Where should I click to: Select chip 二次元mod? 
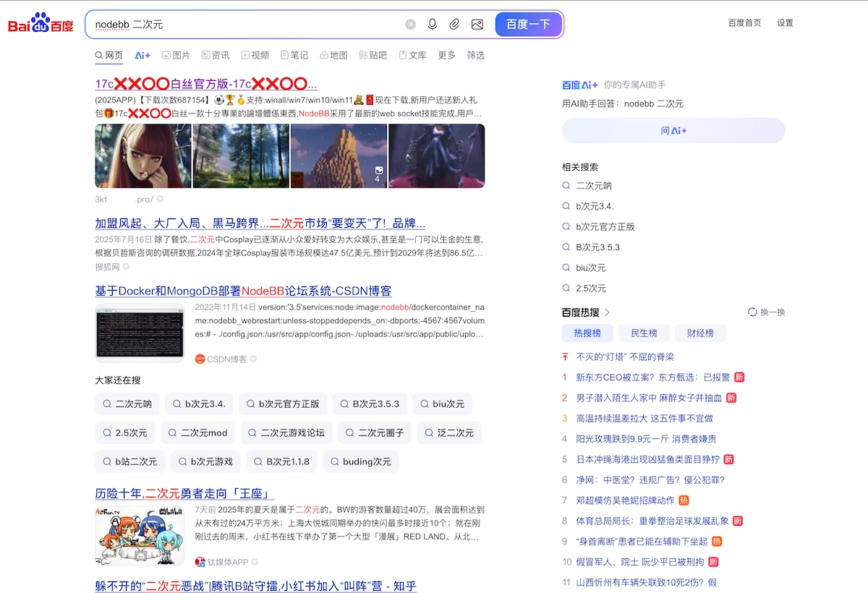click(197, 433)
